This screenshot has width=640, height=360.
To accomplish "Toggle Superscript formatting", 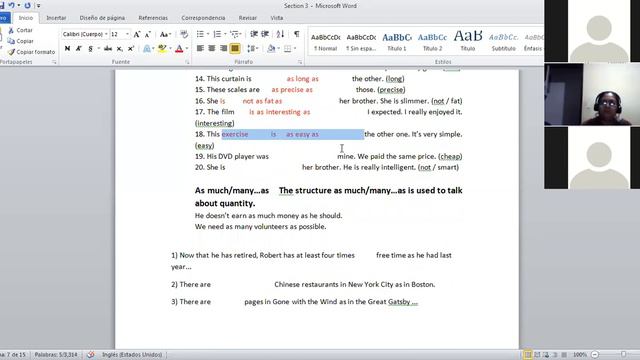I will (x=131, y=49).
